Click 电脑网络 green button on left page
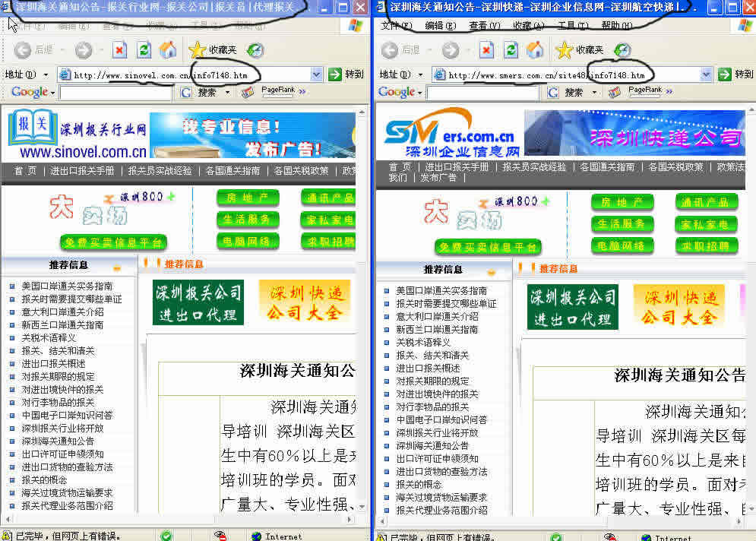This screenshot has width=756, height=541. coord(248,241)
